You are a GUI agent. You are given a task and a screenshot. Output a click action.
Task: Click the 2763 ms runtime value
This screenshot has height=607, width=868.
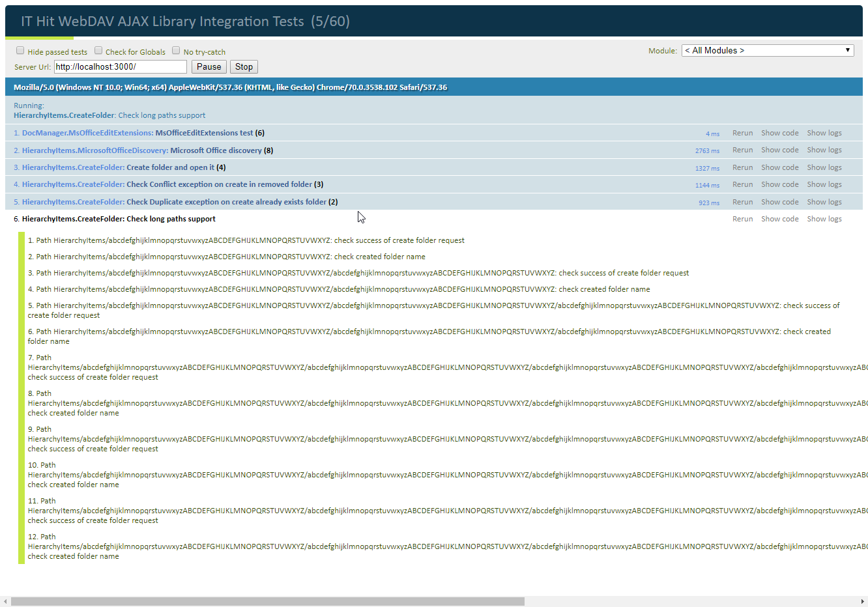(707, 150)
